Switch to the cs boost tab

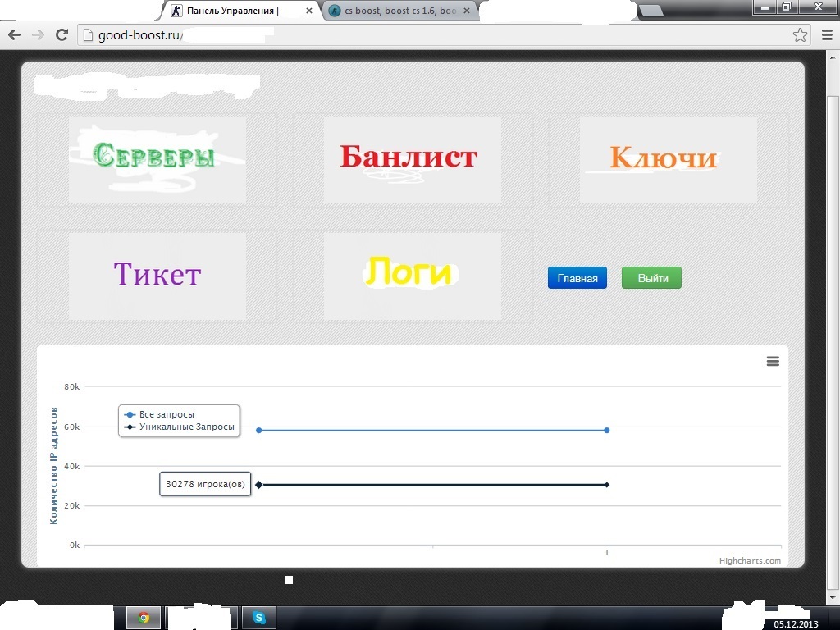pyautogui.click(x=400, y=11)
